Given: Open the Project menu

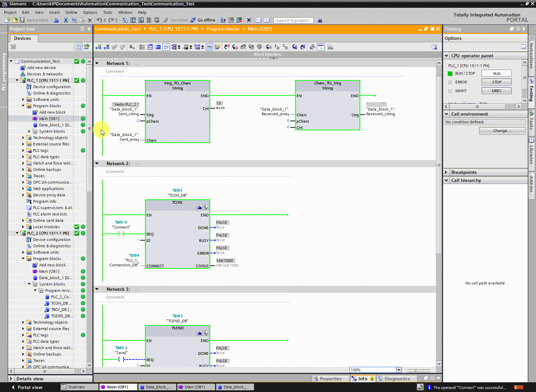Looking at the screenshot, I should click(x=10, y=12).
